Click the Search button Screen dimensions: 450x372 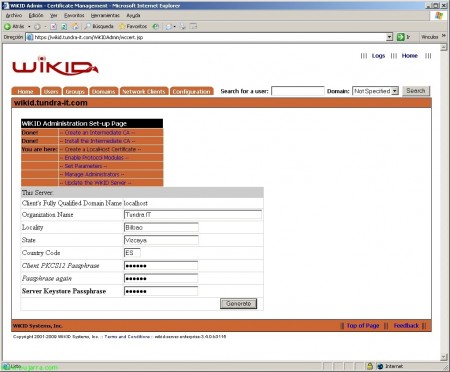pyautogui.click(x=416, y=91)
